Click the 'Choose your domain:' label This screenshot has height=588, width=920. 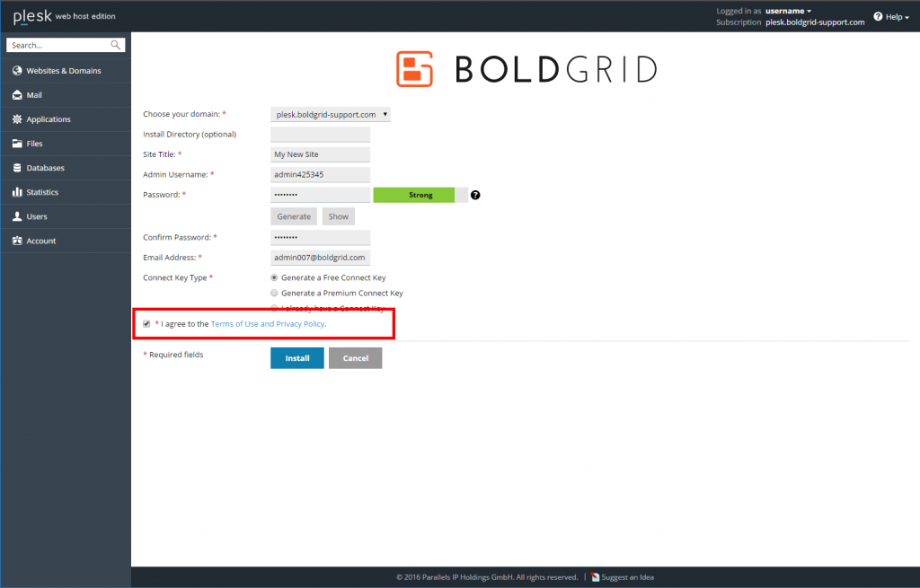point(181,114)
